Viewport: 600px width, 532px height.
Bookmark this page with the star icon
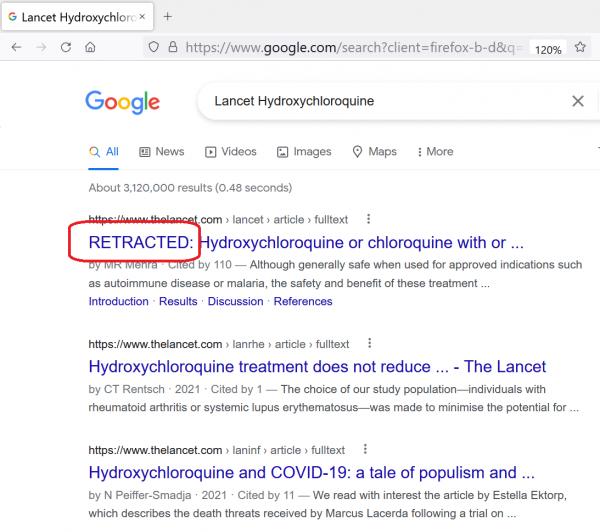pyautogui.click(x=580, y=47)
